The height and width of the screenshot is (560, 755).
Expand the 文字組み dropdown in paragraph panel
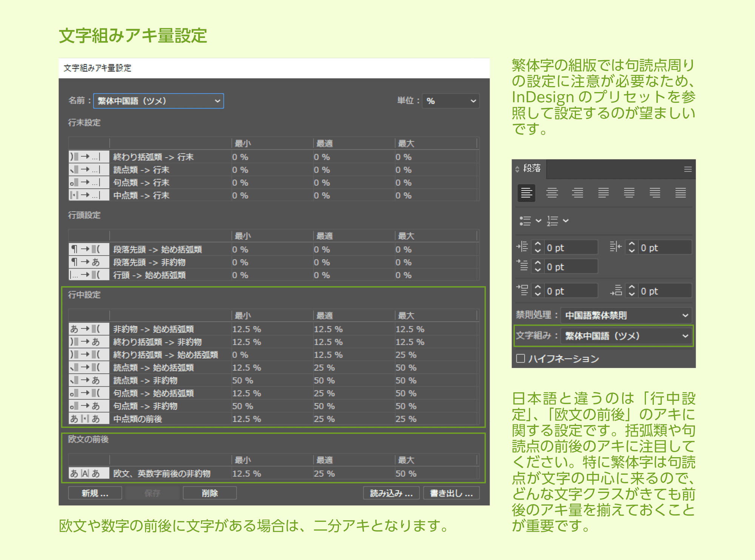point(626,336)
